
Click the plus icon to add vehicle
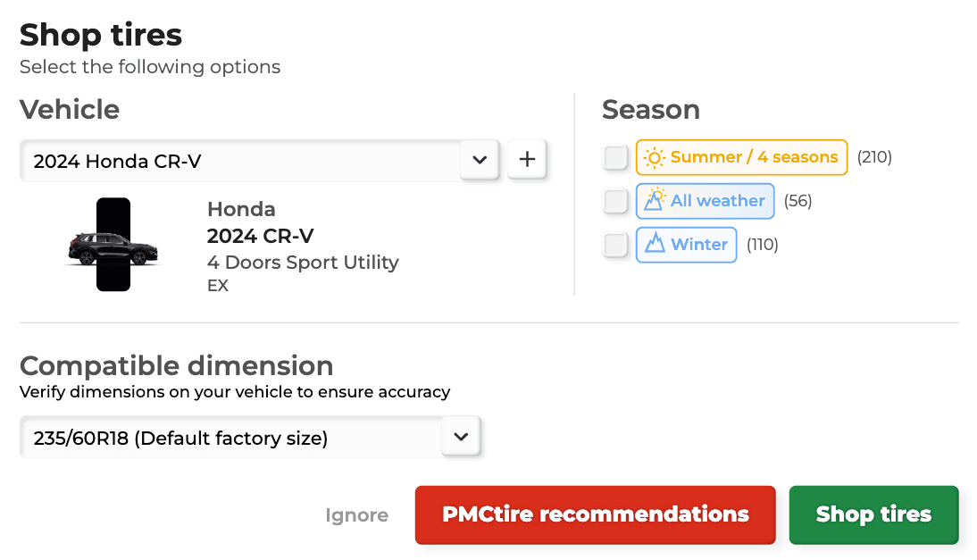pyautogui.click(x=527, y=160)
